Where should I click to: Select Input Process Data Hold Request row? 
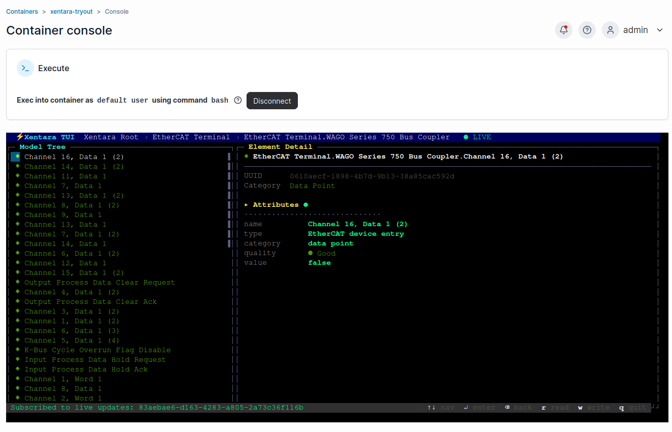pos(95,360)
